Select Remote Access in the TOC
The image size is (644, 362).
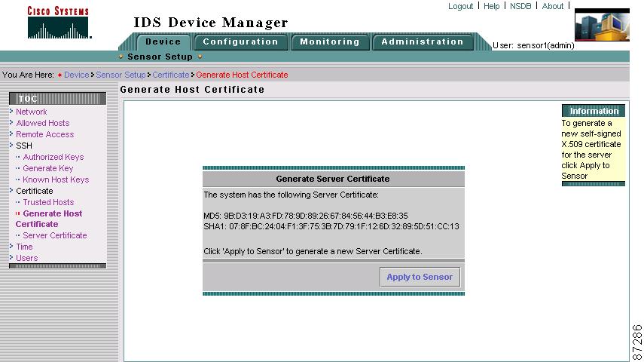44,134
